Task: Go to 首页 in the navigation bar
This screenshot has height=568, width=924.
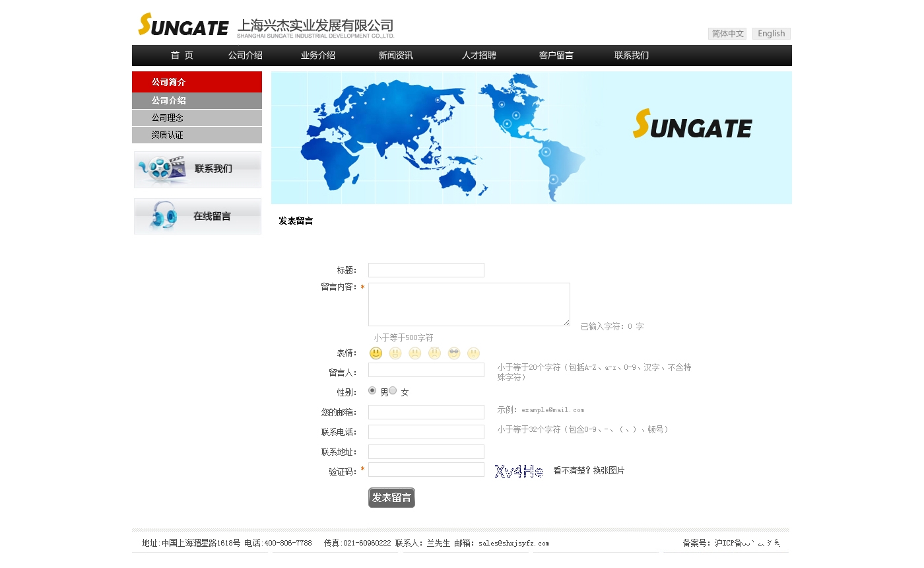Action: (x=182, y=55)
